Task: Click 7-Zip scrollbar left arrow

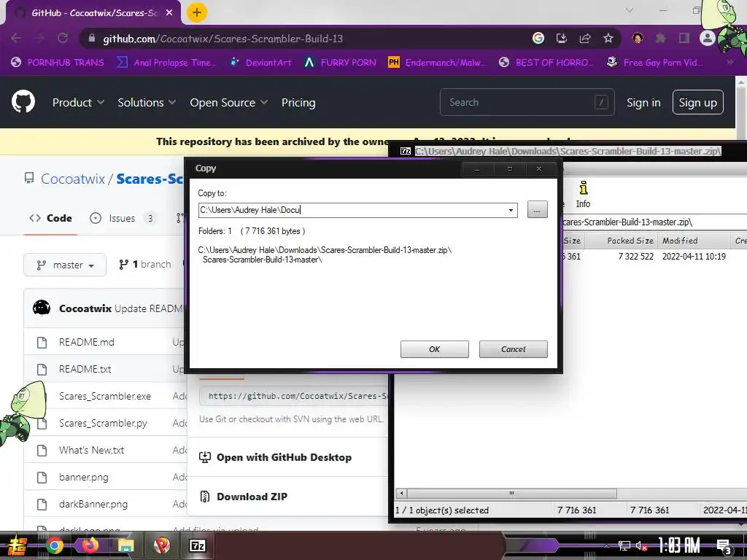Action: tap(401, 494)
